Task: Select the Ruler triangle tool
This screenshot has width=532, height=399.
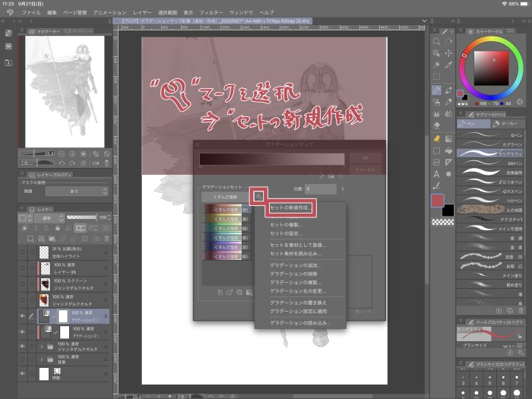Action: pyautogui.click(x=448, y=162)
